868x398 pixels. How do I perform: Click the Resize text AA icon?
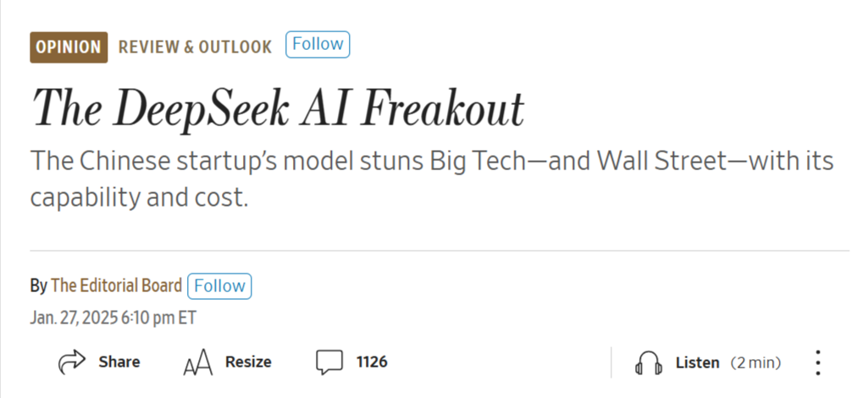[x=197, y=363]
